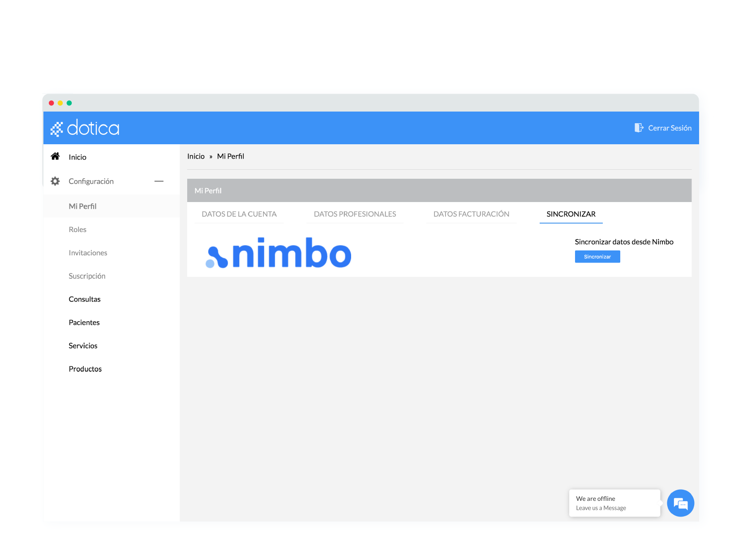Screen dimensions: 747x560
Task: Click the blue Sincronizar button
Action: 597,257
